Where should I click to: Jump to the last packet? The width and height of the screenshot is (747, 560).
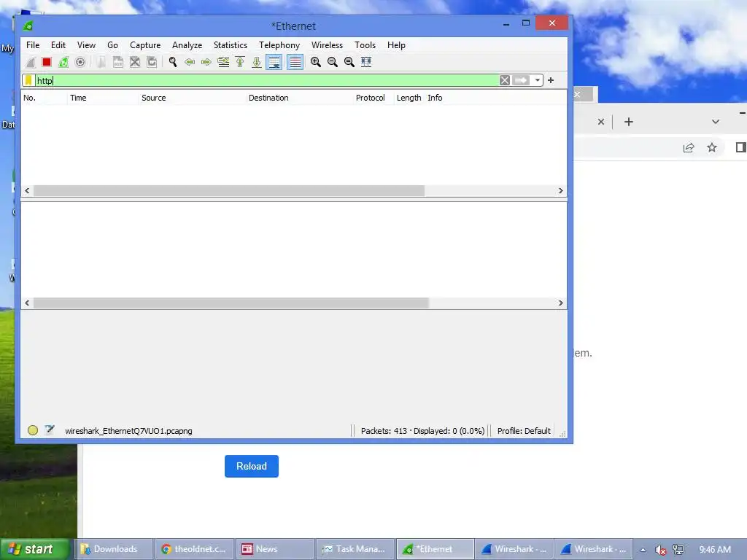pyautogui.click(x=257, y=62)
